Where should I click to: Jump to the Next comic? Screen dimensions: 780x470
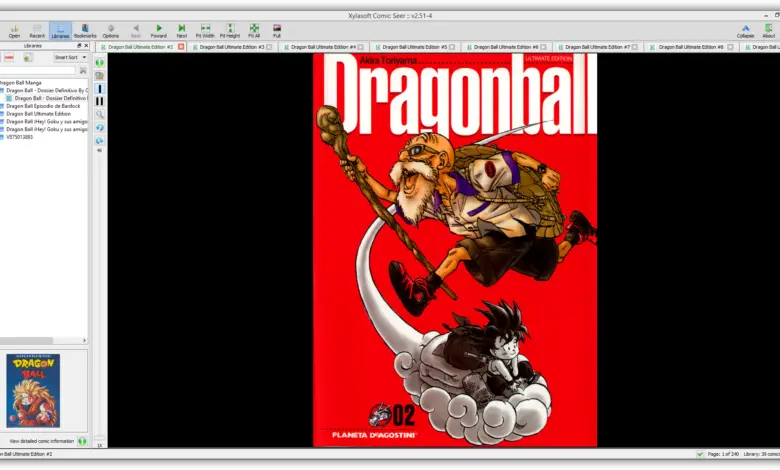point(182,31)
